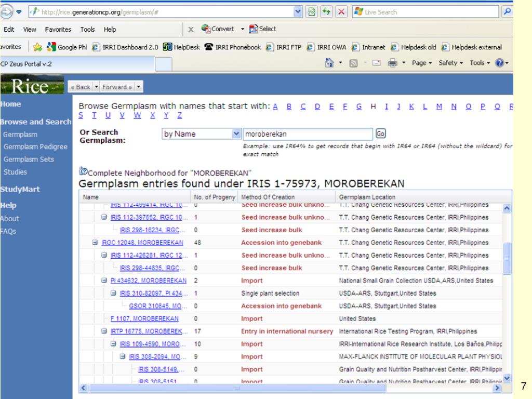This screenshot has width=532, height=399.
Task: Click the moroberekan search text field
Action: click(308, 134)
